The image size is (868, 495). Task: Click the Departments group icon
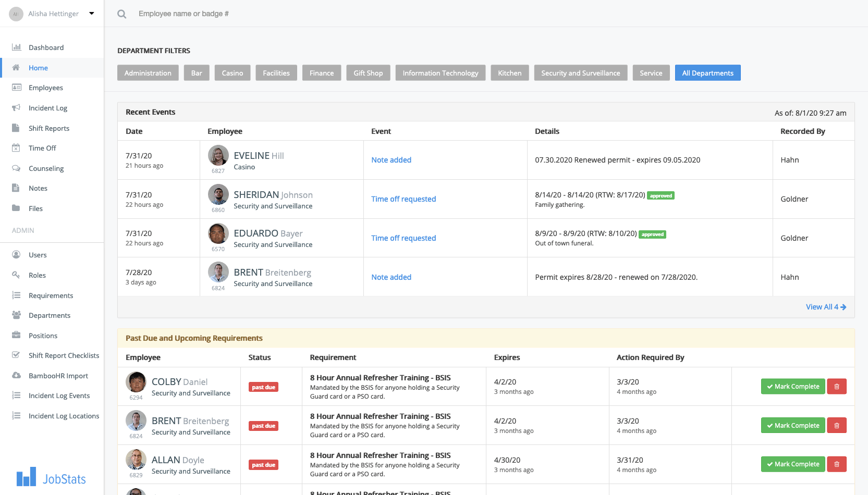(17, 315)
